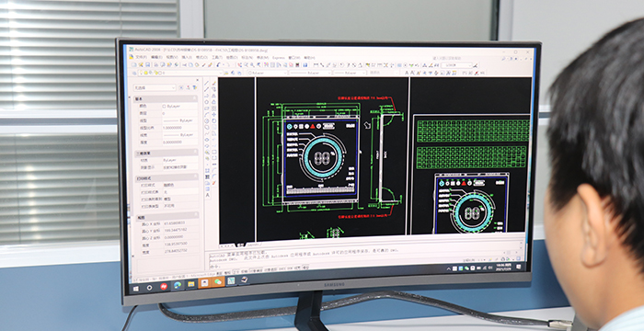Click the command line input field
Image resolution: width=644 pixels, height=331 pixels.
[364, 266]
